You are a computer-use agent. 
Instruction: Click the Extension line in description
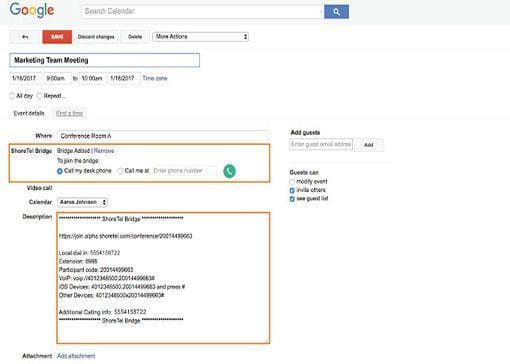78,261
